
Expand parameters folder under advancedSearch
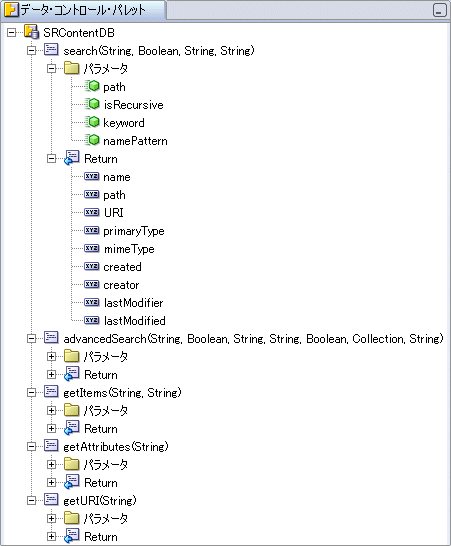[52, 357]
